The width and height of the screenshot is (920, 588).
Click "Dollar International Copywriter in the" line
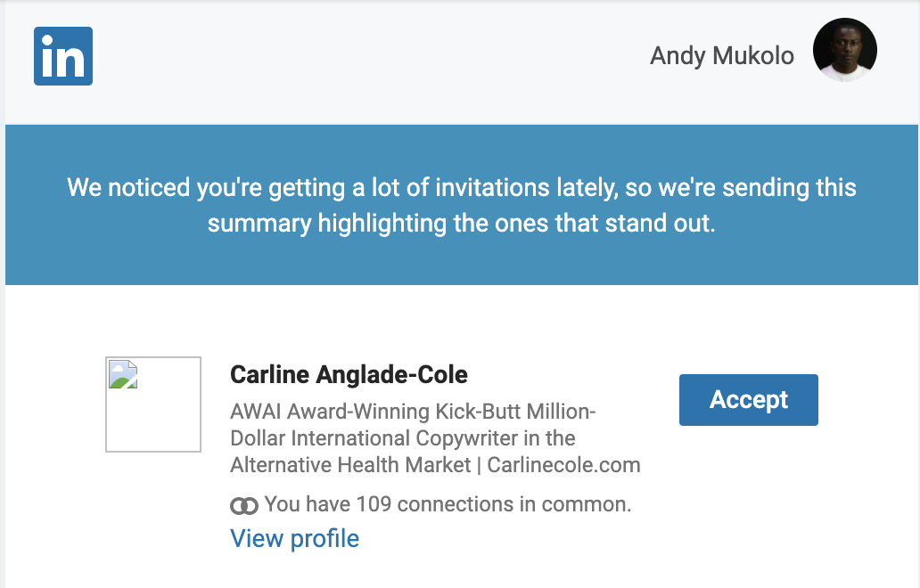pyautogui.click(x=403, y=438)
